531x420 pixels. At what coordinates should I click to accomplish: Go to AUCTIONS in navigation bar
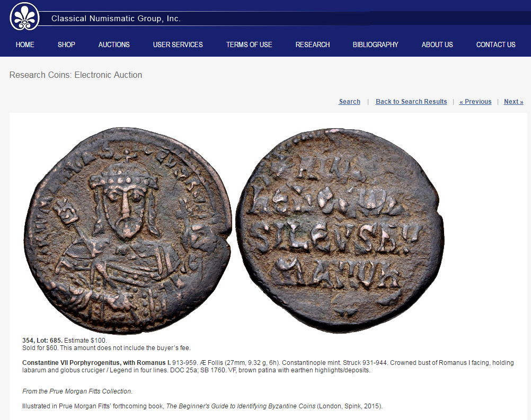114,44
